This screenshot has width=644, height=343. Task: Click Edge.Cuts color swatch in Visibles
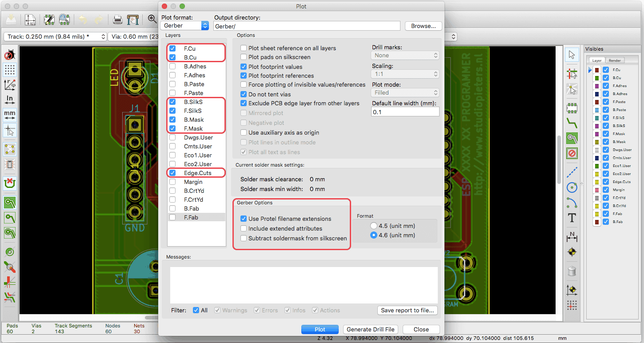coord(597,182)
